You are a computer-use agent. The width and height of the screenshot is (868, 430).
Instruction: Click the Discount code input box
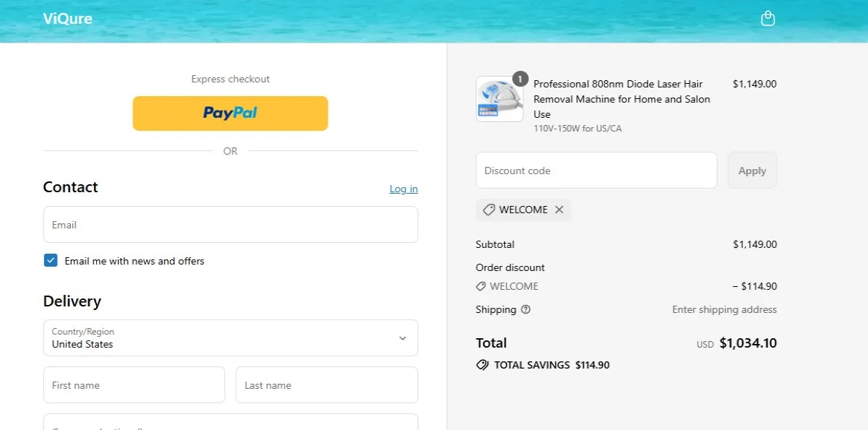[596, 170]
